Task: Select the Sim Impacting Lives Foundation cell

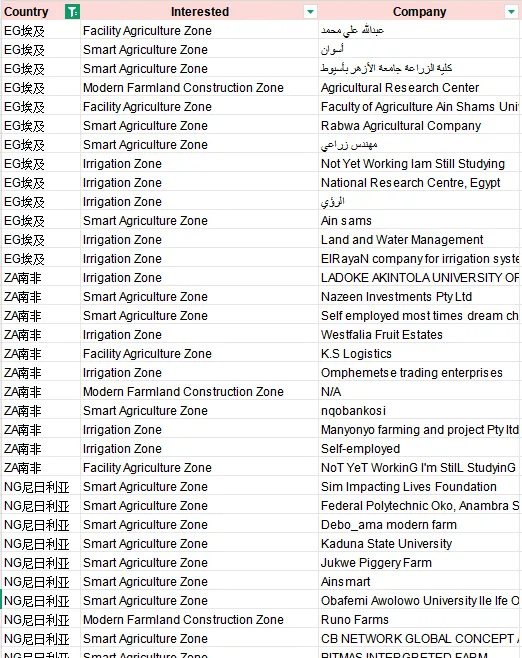Action: (419, 487)
